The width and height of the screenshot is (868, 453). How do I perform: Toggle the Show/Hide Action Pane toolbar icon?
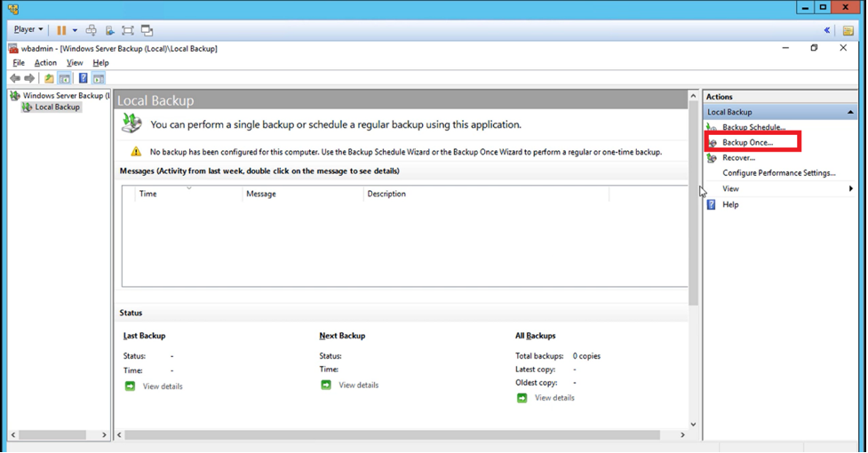pos(98,78)
